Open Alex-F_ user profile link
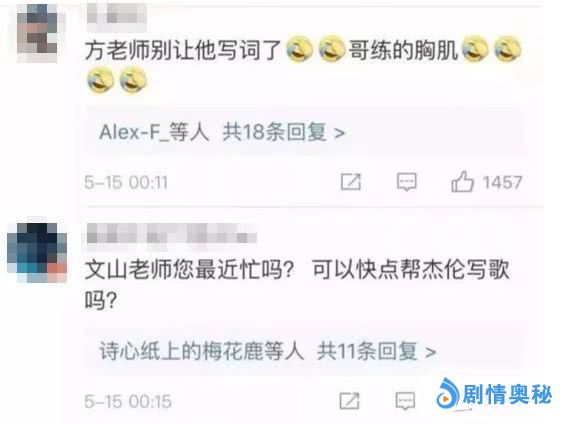 coord(134,132)
